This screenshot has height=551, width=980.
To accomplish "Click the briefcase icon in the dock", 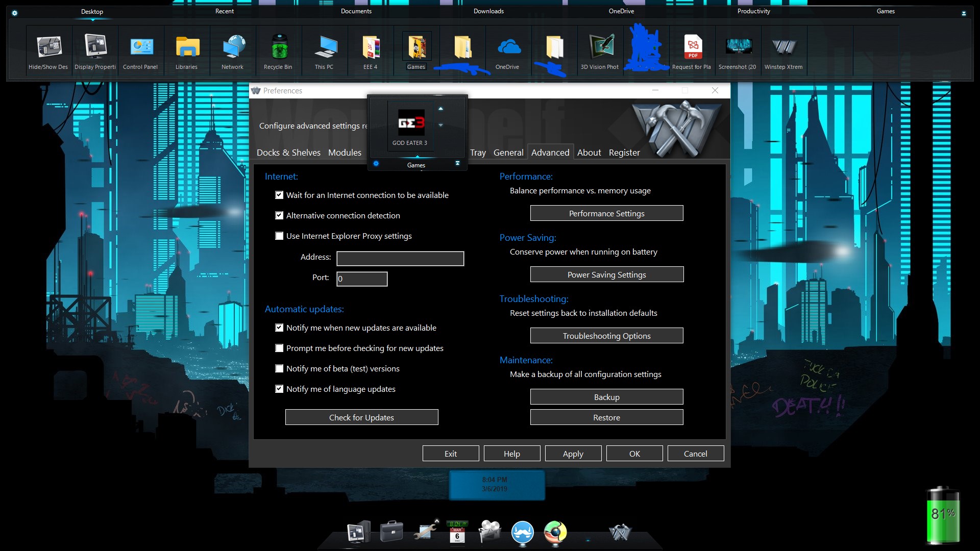I will (391, 532).
